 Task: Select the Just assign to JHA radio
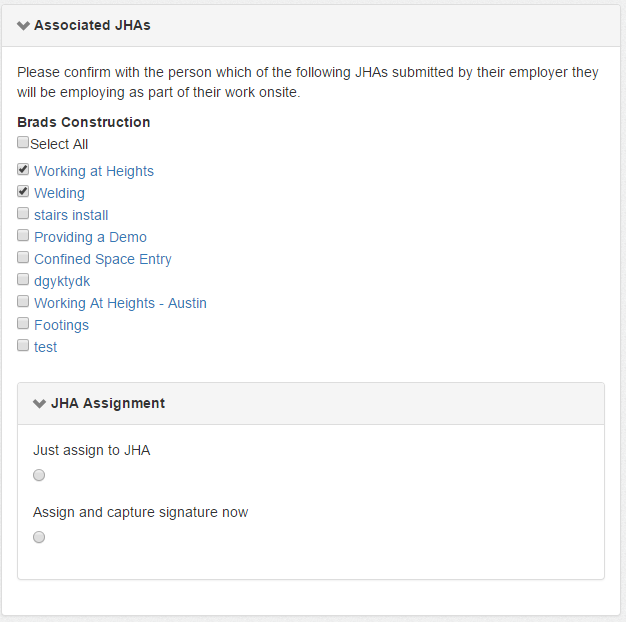(39, 475)
